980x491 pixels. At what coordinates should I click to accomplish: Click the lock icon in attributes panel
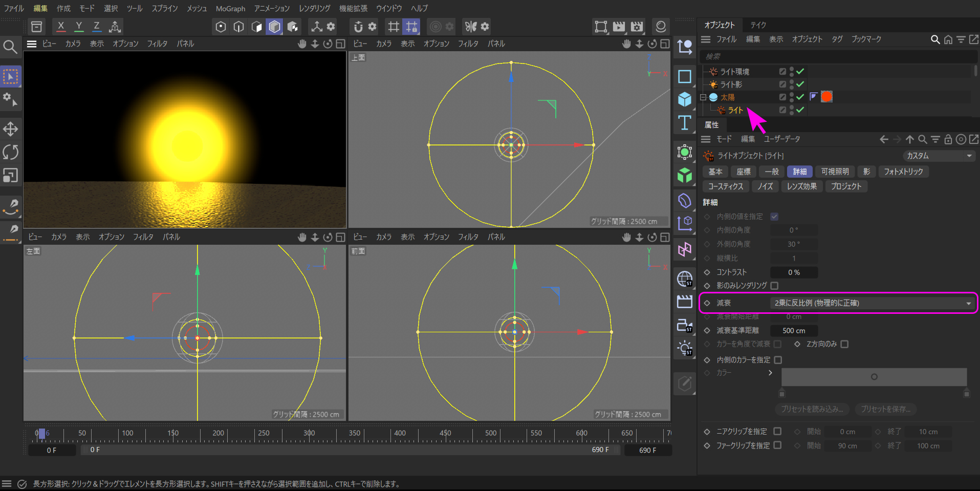click(x=948, y=139)
